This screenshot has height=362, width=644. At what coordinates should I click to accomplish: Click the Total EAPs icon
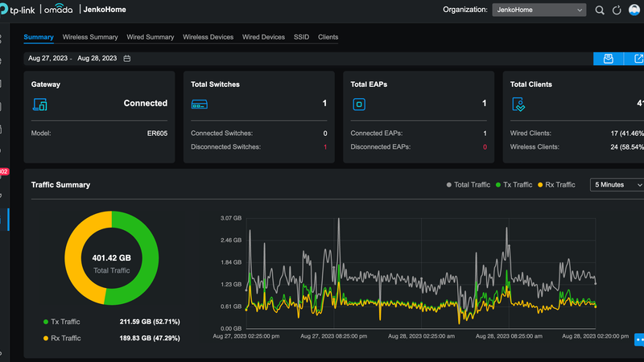point(360,104)
